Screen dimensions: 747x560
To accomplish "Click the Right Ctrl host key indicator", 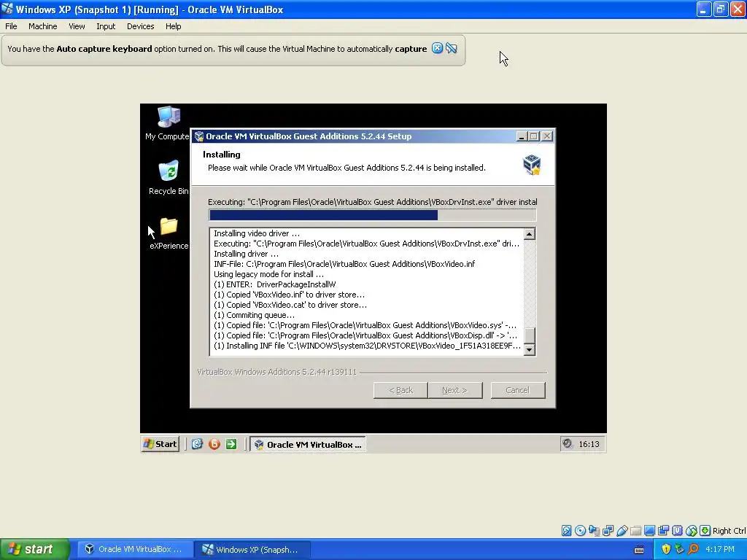I will click(x=729, y=531).
